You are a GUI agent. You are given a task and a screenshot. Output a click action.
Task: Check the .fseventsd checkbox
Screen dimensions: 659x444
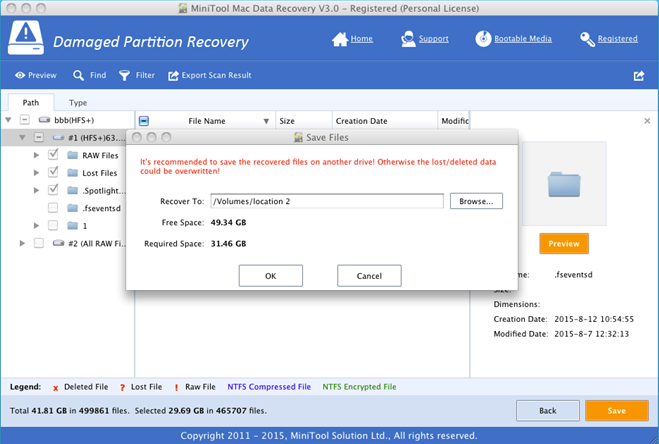53,208
